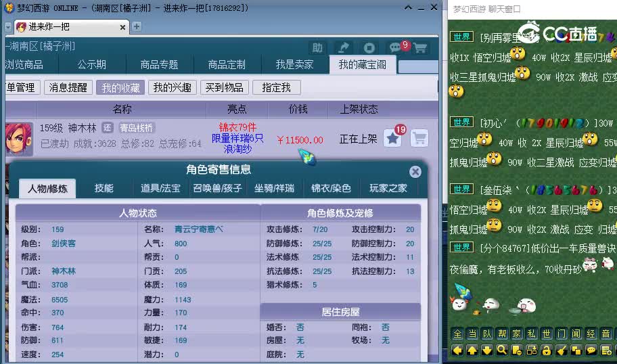This screenshot has height=364, width=617.
Task: Open the 助 helper icon in the top toolbar
Action: click(317, 47)
